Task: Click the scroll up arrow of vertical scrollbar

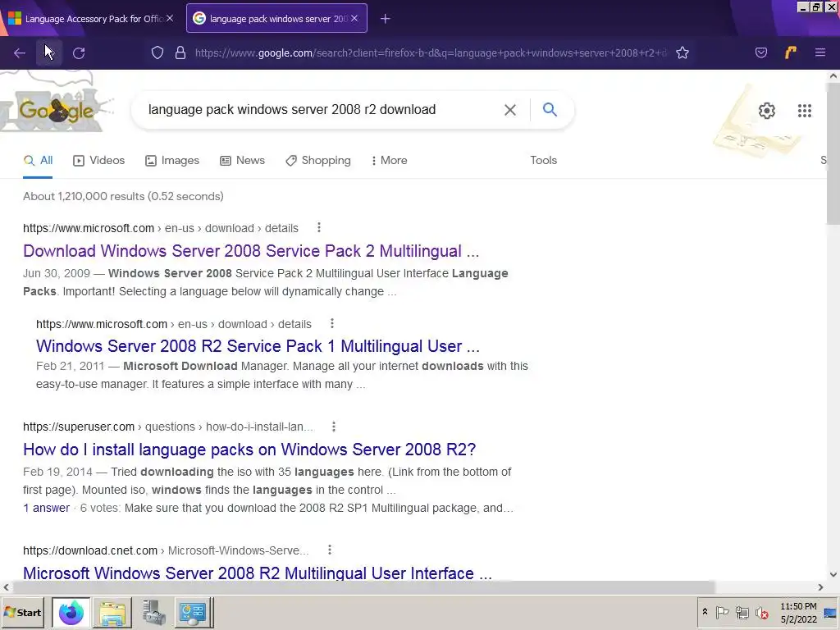Action: click(x=833, y=76)
